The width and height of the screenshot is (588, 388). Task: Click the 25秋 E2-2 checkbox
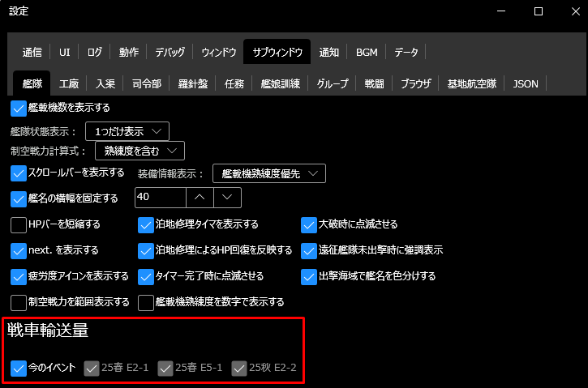click(239, 369)
